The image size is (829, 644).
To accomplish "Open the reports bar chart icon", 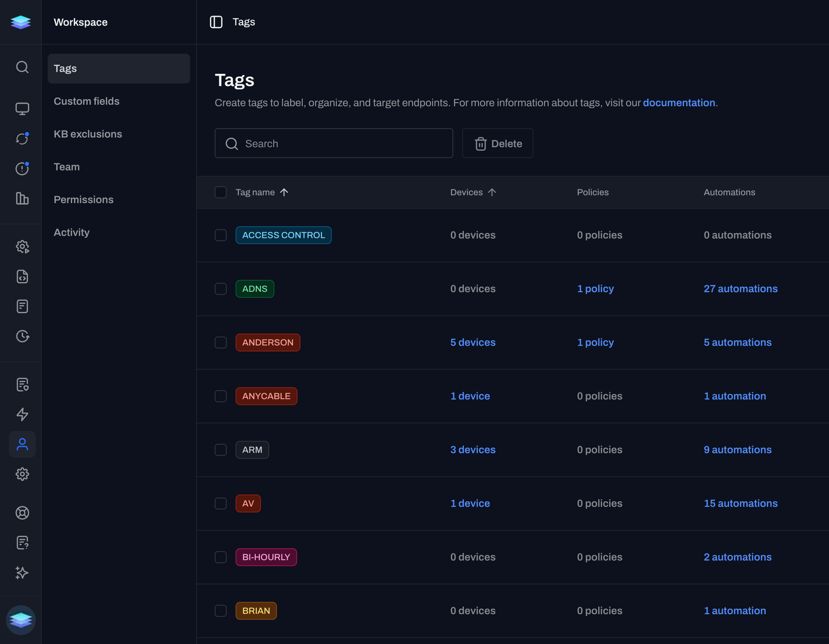I will click(22, 199).
